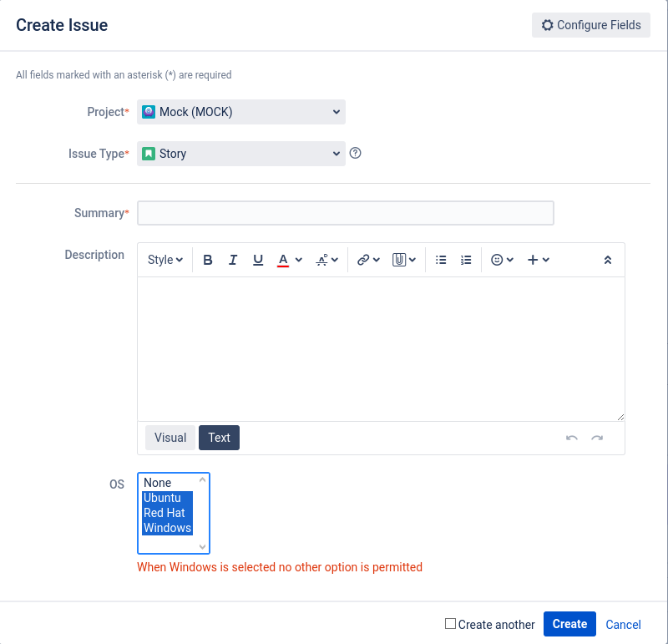Viewport: 668px width, 644px height.
Task: Click the blue Create button
Action: (x=569, y=624)
